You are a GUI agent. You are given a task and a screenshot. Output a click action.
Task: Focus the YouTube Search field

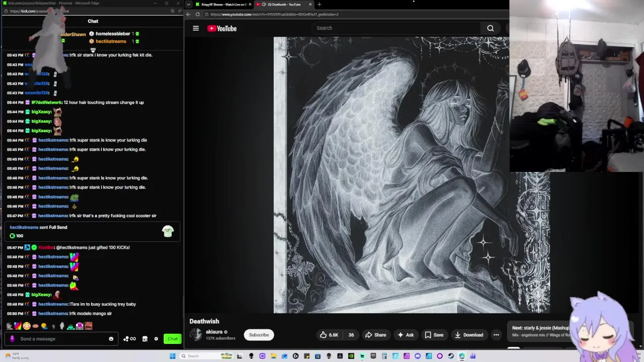tap(397, 28)
